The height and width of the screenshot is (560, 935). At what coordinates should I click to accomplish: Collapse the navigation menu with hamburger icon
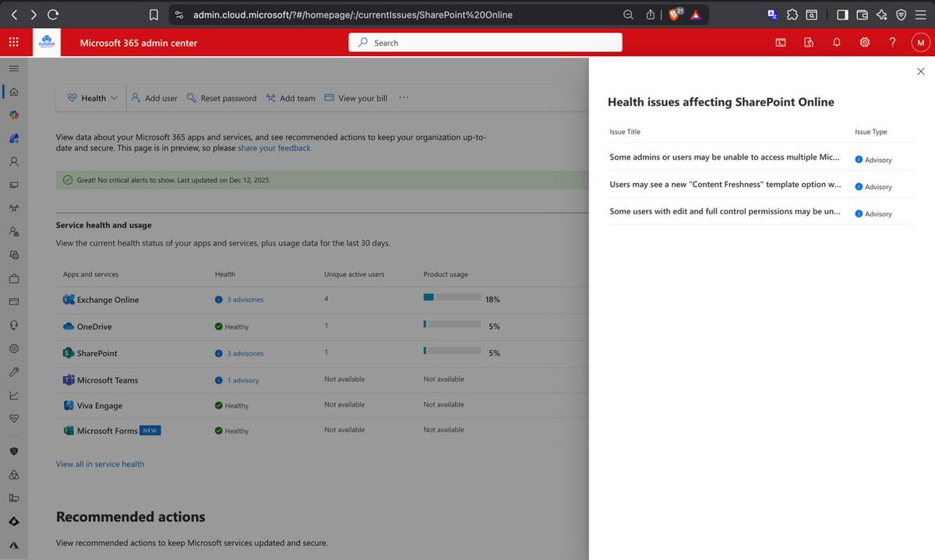(14, 68)
